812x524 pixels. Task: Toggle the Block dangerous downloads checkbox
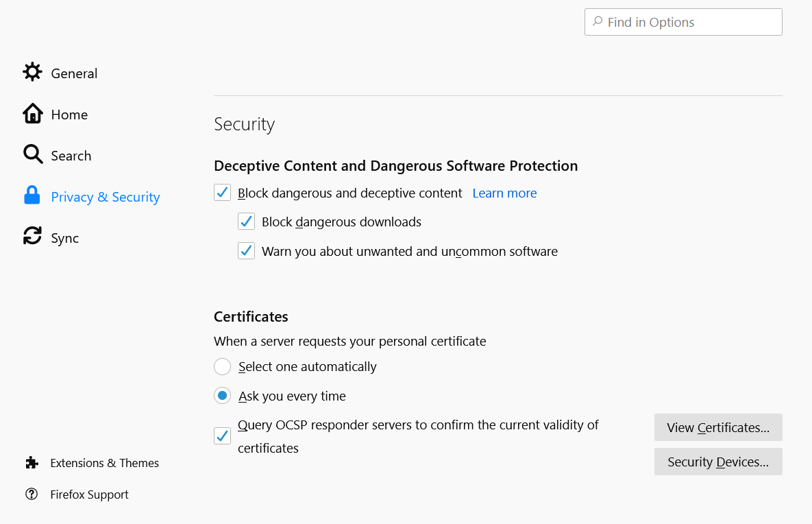click(x=246, y=222)
